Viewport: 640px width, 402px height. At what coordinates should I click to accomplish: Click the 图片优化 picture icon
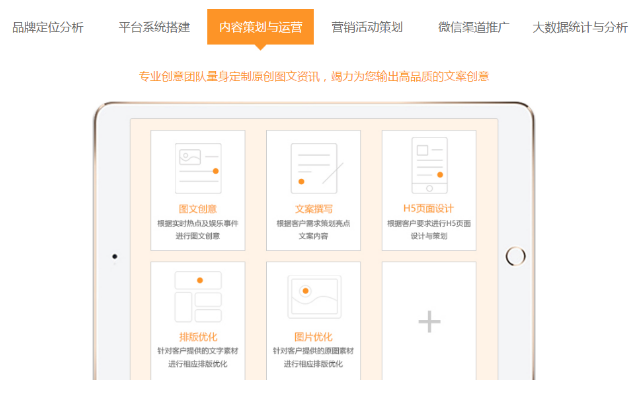pos(314,297)
